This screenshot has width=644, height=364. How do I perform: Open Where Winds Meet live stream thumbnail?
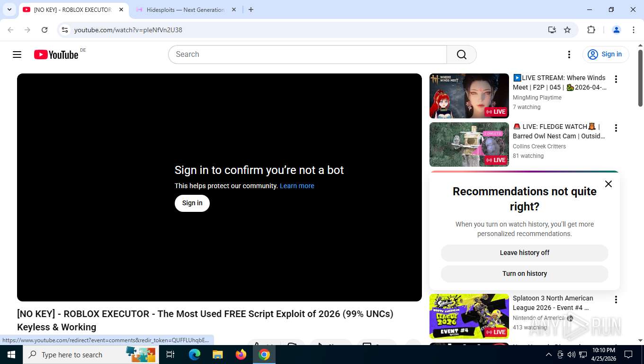tap(469, 96)
